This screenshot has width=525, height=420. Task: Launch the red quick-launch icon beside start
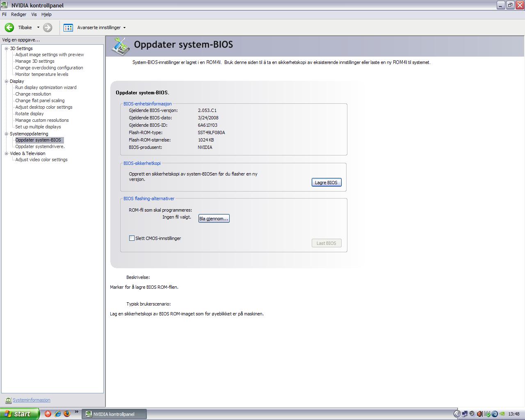[48, 414]
